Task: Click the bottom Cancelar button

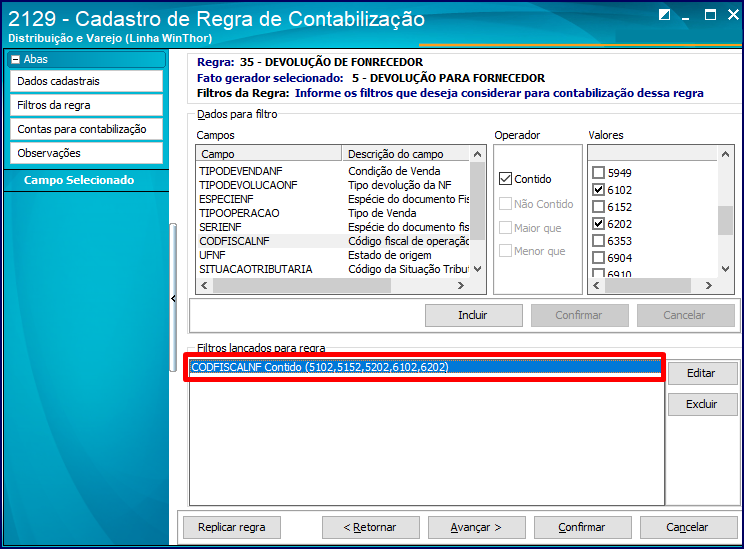Action: click(x=688, y=527)
